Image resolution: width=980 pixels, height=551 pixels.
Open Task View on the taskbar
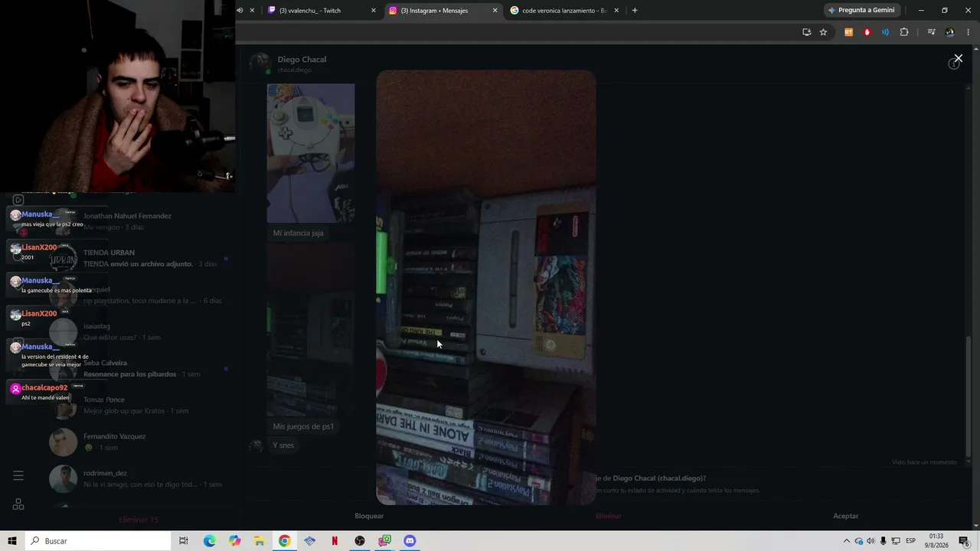click(184, 541)
